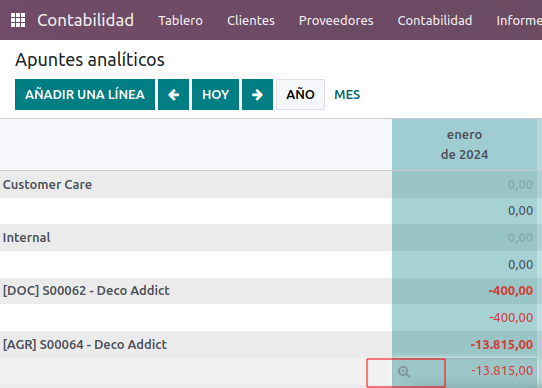Screen dimensions: 542x388
Task: Switch to Año range view
Action: click(x=300, y=94)
